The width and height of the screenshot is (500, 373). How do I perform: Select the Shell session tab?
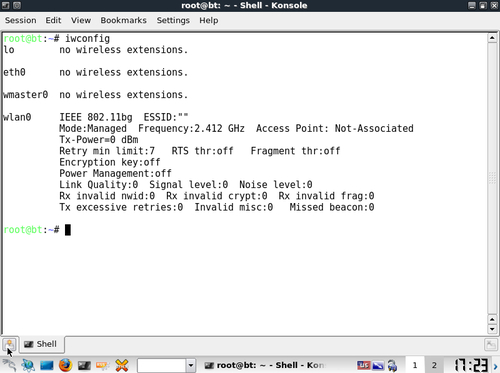(x=41, y=344)
